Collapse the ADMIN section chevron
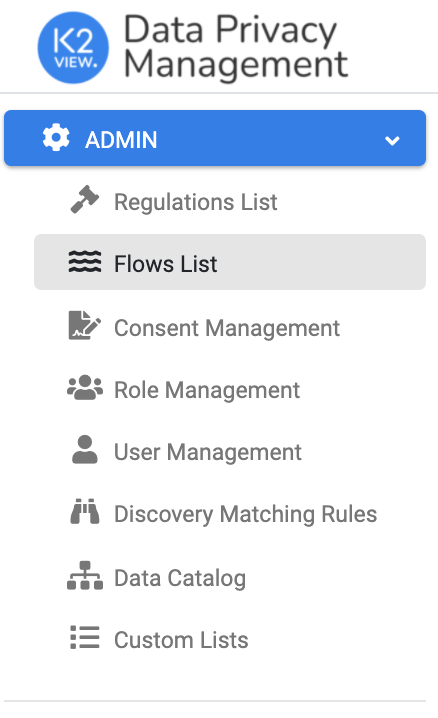Screen dimensions: 438x718 click(x=392, y=140)
